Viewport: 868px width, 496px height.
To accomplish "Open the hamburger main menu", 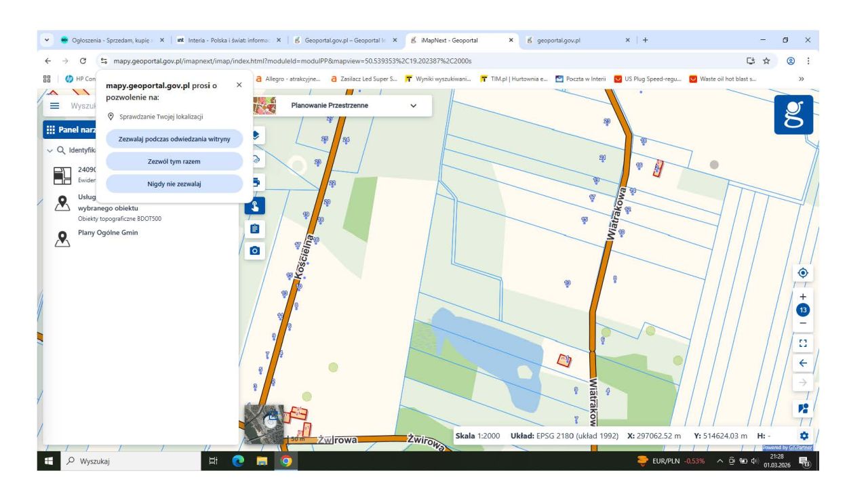I will click(55, 106).
